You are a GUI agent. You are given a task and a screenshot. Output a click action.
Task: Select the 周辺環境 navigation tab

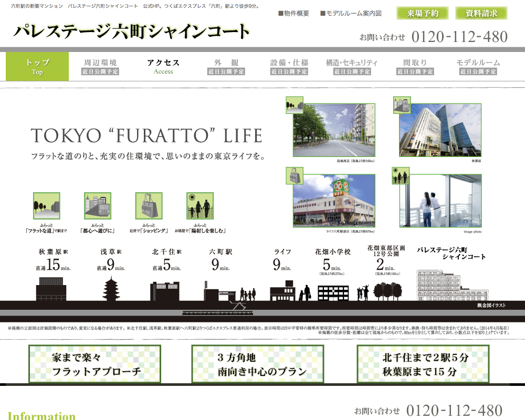pyautogui.click(x=100, y=67)
